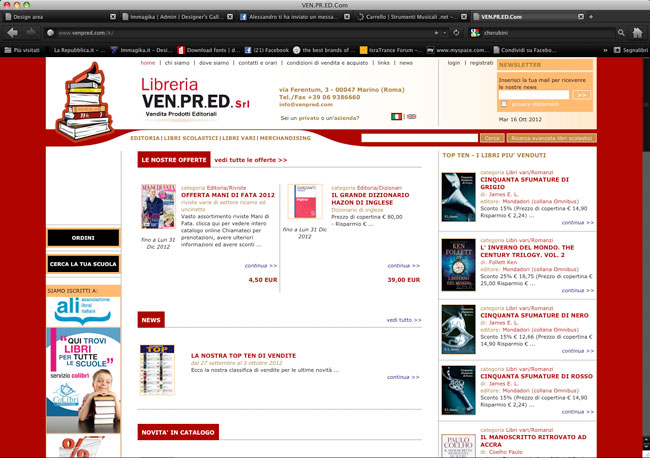
Task: Click the search magnifier icon
Action: [x=621, y=33]
